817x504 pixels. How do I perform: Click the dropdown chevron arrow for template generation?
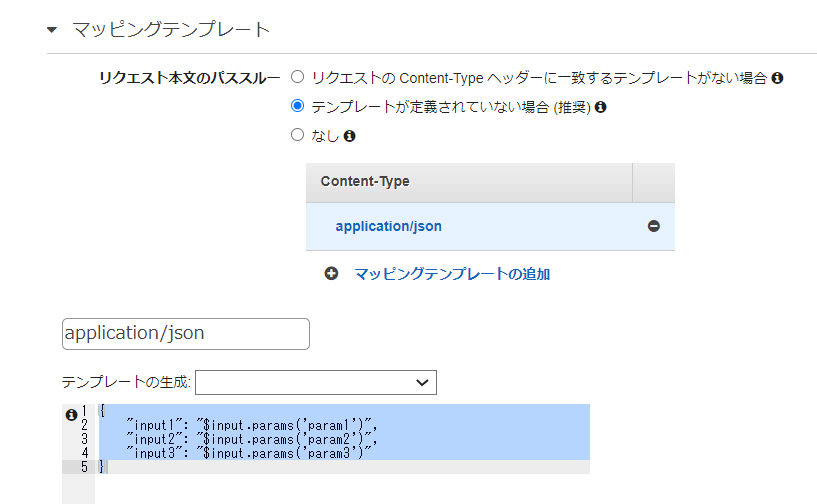(x=422, y=383)
